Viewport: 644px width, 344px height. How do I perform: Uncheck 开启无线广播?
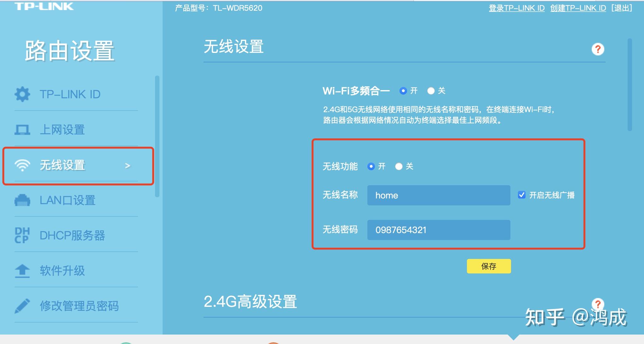522,195
